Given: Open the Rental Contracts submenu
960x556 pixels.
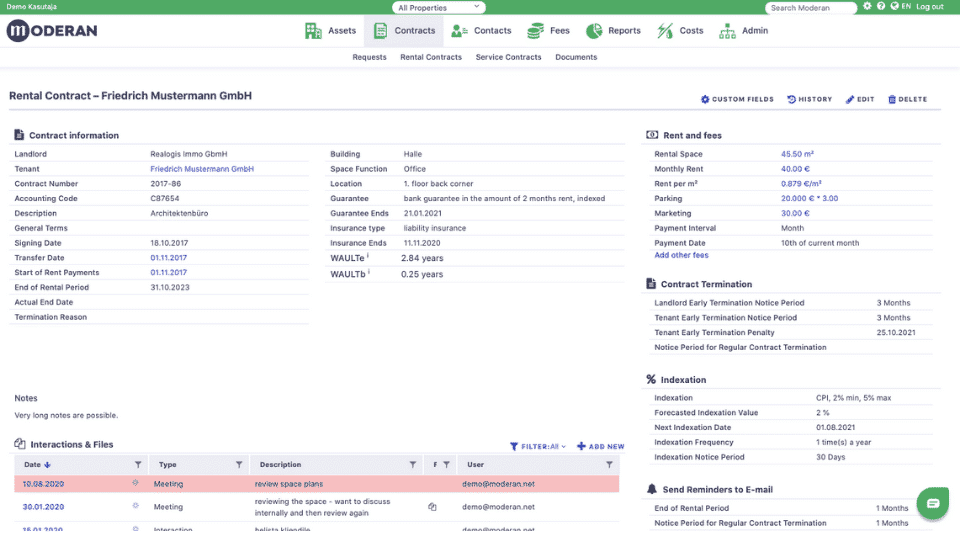Looking at the screenshot, I should [431, 57].
